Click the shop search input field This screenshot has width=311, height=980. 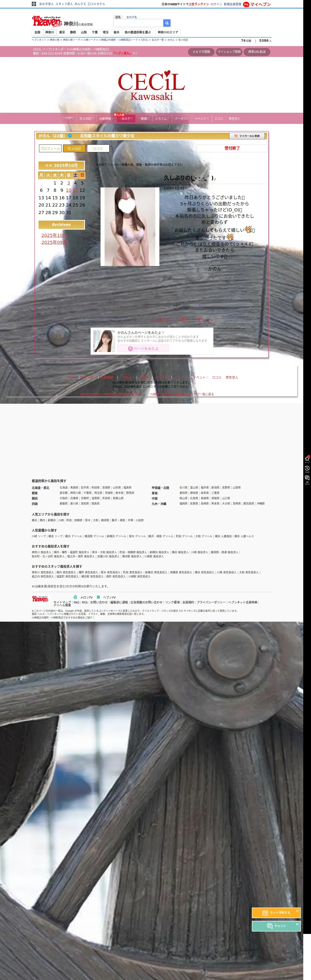coord(138,23)
